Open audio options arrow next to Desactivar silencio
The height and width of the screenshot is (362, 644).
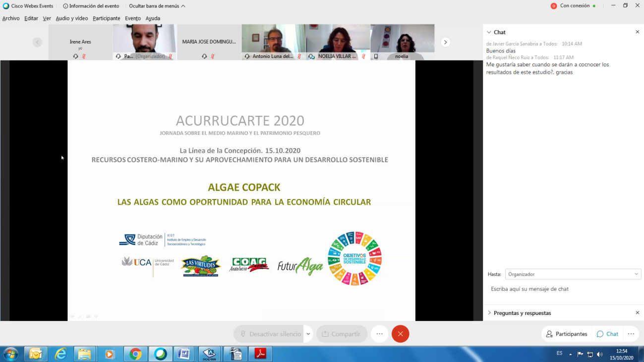click(308, 334)
